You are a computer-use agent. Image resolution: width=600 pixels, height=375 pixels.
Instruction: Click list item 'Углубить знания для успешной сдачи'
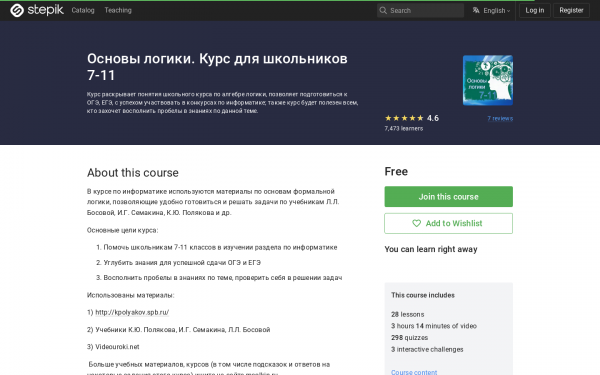(x=182, y=262)
